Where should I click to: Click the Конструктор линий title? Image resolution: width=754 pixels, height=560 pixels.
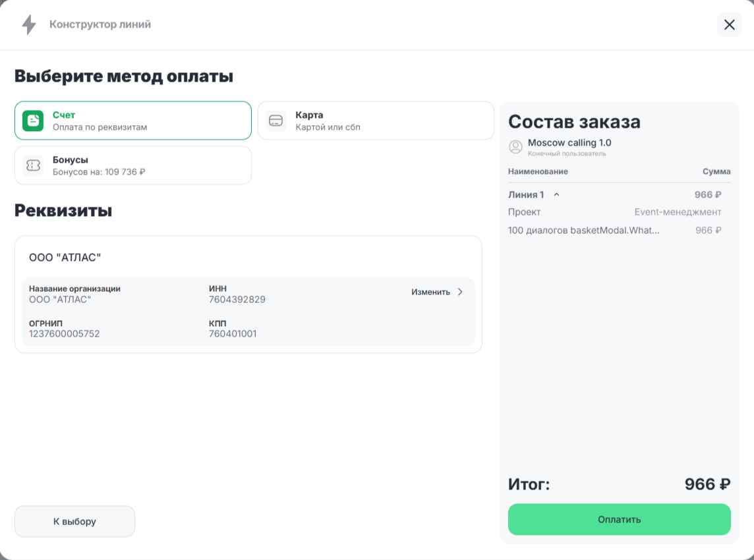click(x=100, y=25)
